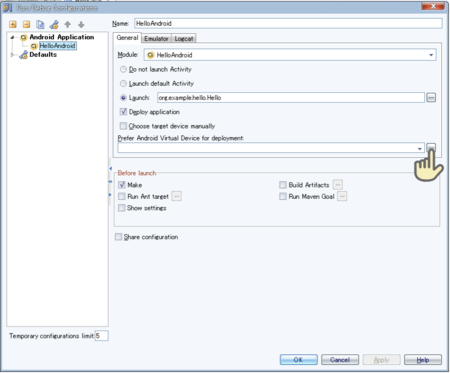Select Do not launch Activity option

point(123,69)
